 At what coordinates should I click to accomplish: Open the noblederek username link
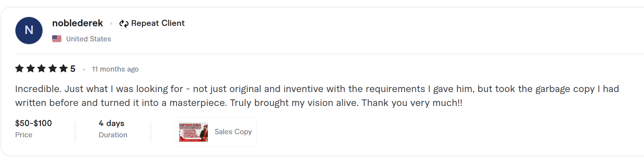[77, 23]
